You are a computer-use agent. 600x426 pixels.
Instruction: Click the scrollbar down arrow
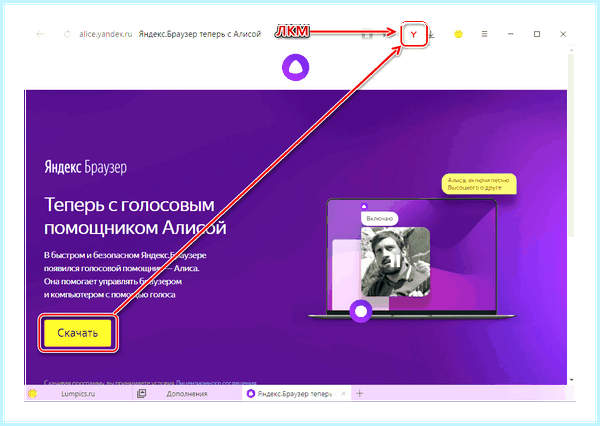(571, 380)
